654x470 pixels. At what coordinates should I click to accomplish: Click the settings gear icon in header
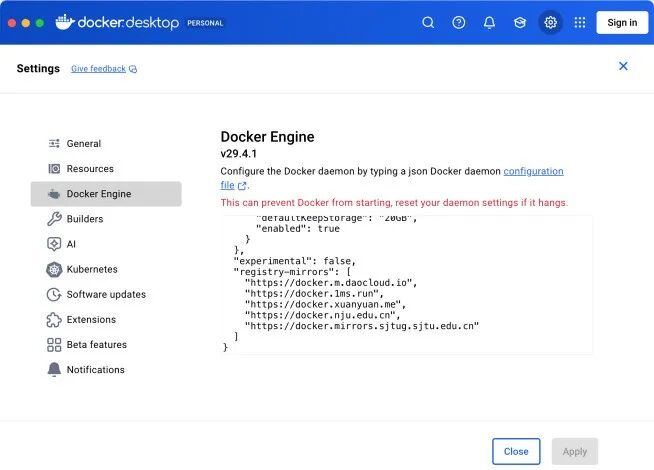coord(551,23)
